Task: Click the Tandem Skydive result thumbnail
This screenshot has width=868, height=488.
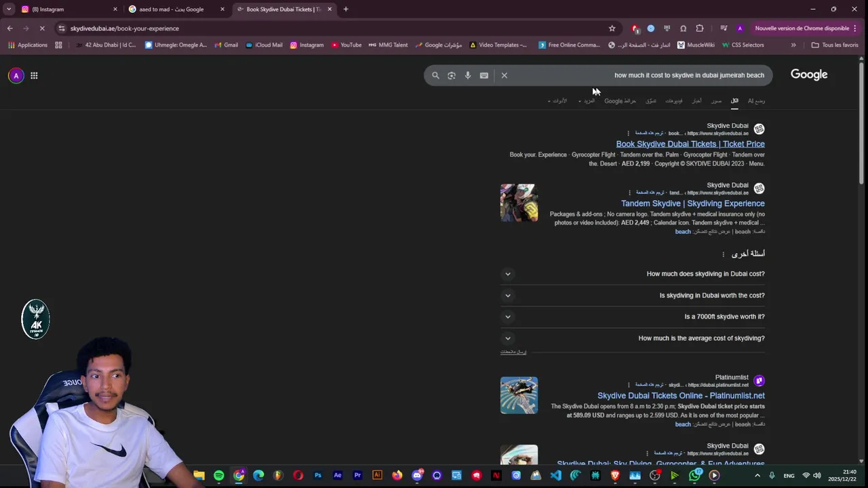Action: coord(519,203)
